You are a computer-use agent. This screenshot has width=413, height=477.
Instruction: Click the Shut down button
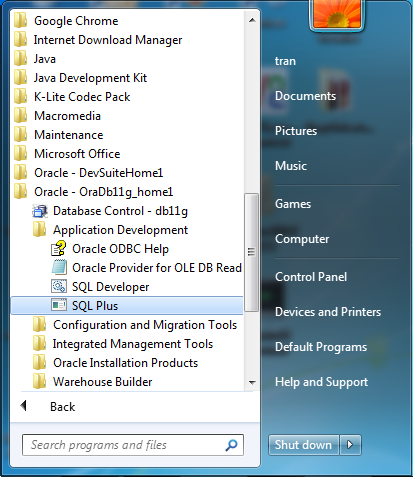pos(303,445)
